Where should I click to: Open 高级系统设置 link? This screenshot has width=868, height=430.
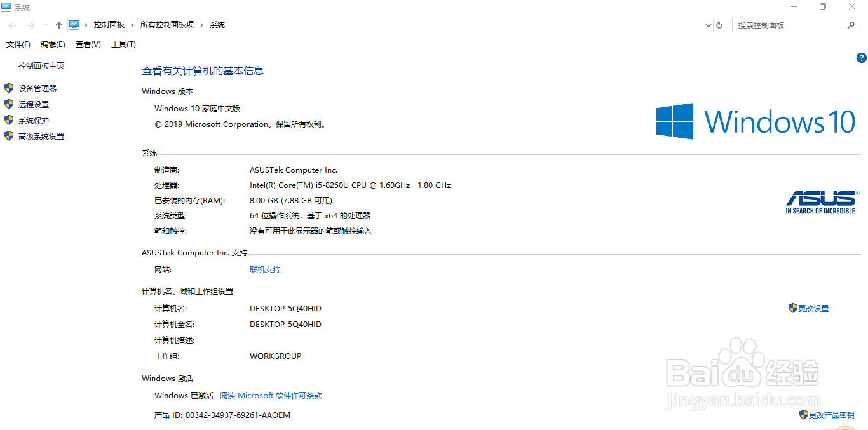pyautogui.click(x=41, y=137)
